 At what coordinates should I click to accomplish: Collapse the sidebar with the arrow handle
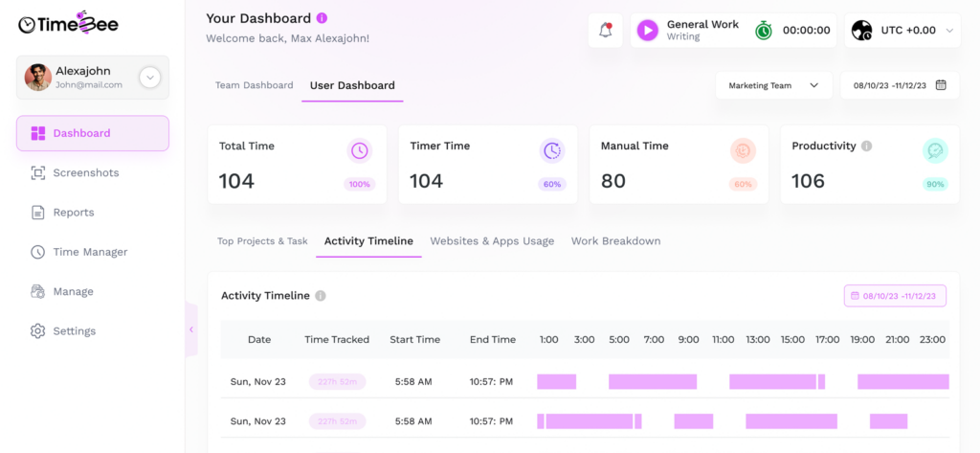coord(191,329)
